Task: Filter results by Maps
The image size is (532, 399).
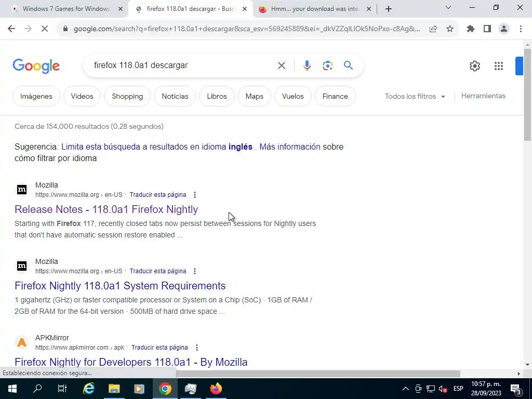Action: (255, 96)
